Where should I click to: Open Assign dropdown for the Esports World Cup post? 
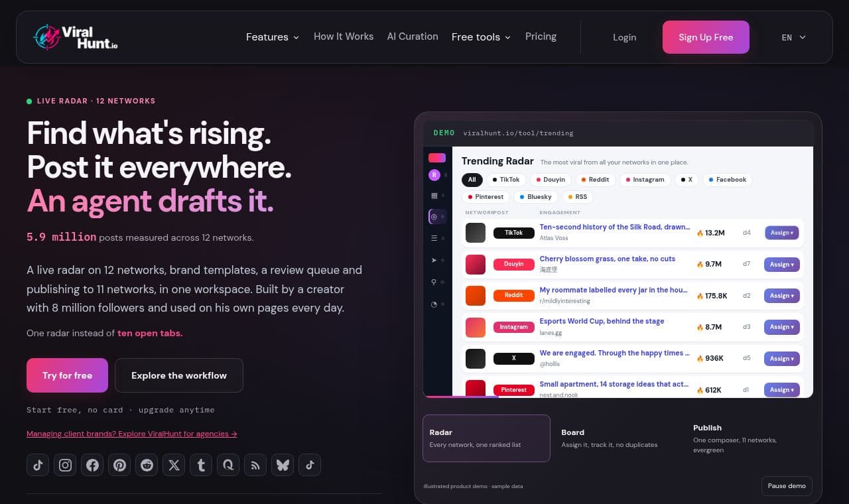(782, 327)
